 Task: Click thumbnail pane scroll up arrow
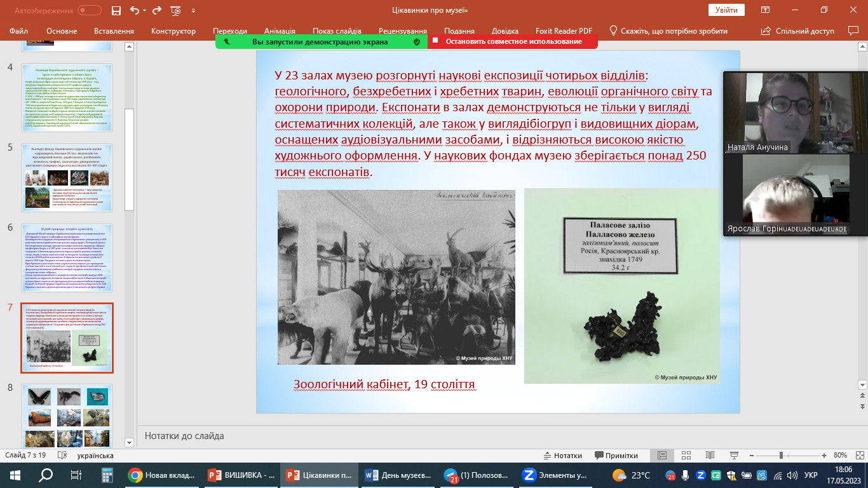(x=130, y=46)
